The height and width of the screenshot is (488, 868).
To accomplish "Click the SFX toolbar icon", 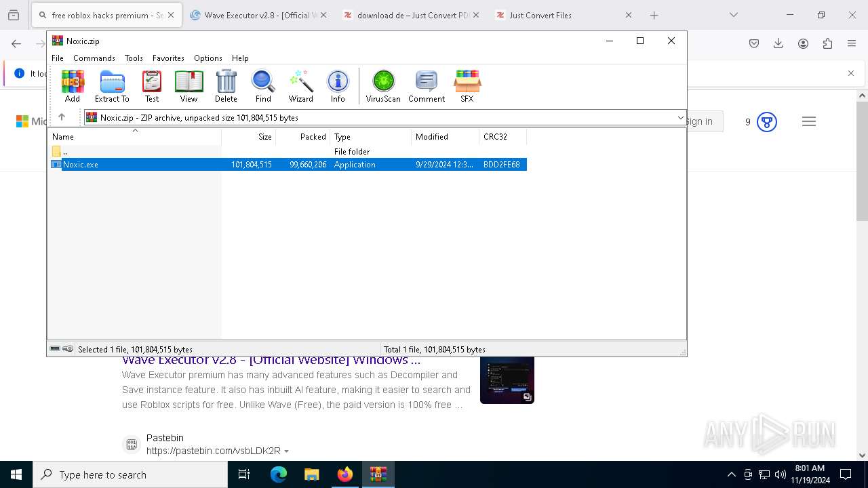I will pos(467,86).
